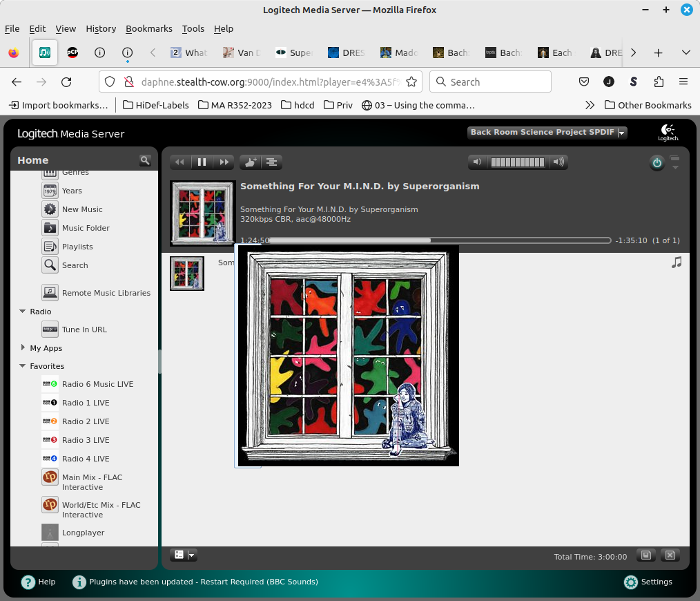Click the now playing album cover thumbnail
700x601 pixels.
(x=203, y=213)
